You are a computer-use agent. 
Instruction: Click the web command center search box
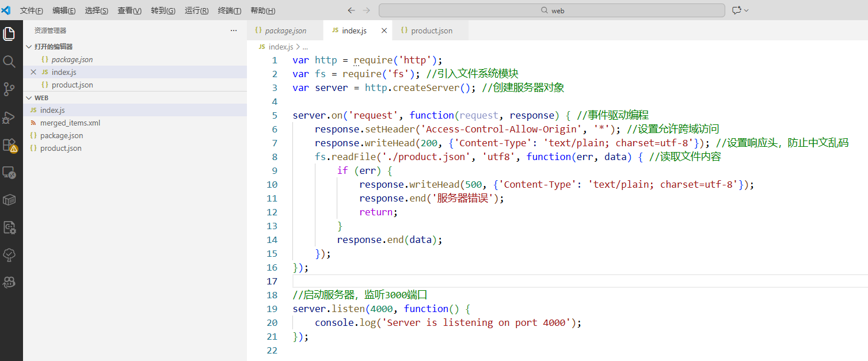click(551, 10)
